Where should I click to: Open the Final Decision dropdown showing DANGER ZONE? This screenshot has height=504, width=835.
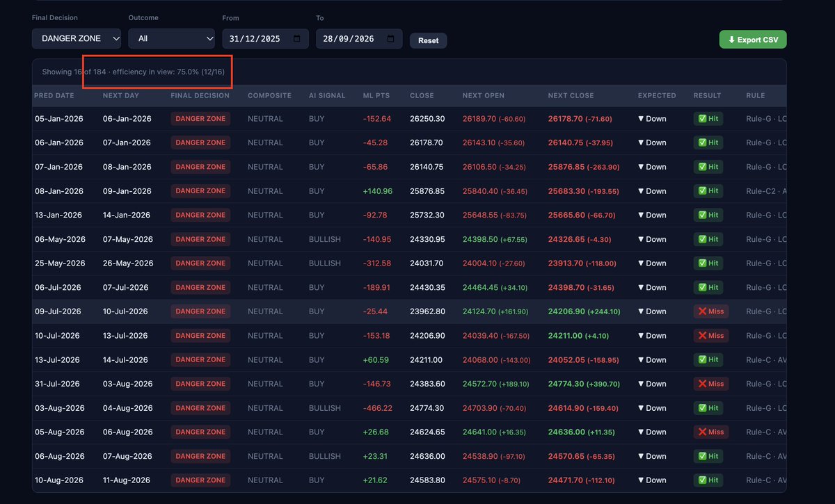(77, 38)
